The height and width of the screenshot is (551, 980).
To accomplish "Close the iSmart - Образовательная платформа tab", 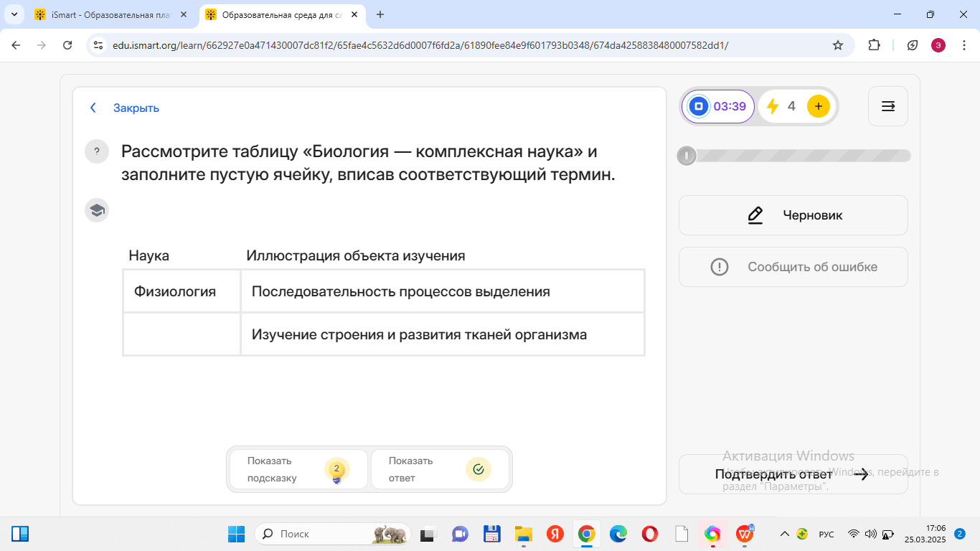I will pyautogui.click(x=184, y=14).
